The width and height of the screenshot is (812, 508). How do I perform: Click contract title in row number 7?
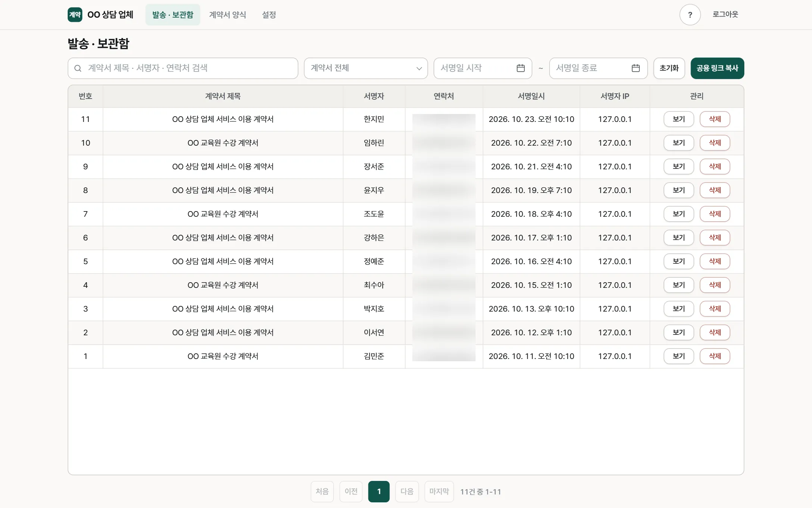(223, 214)
